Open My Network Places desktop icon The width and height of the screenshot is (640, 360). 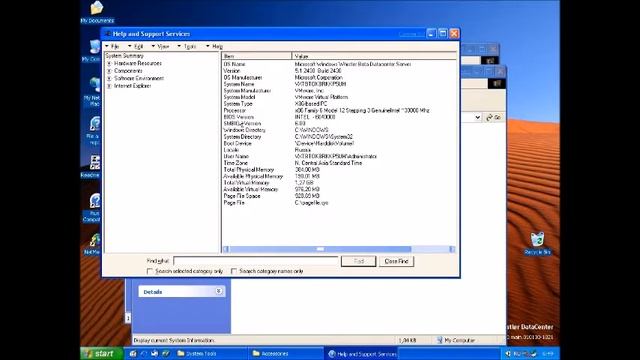point(92,92)
